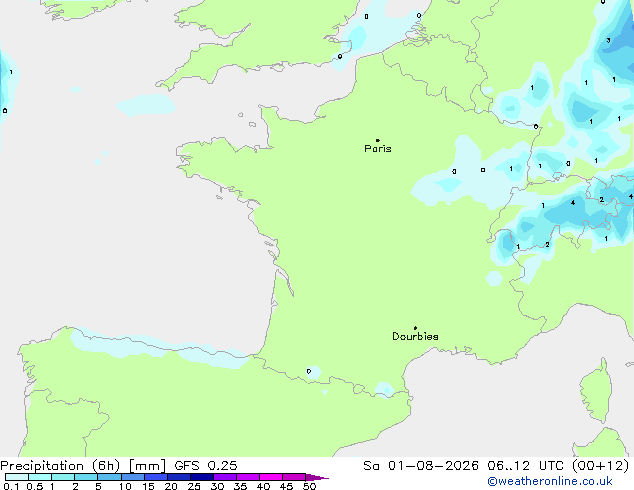This screenshot has width=634, height=490.
Task: Click the 5–10 mm legend swatch
Action: tap(109, 477)
